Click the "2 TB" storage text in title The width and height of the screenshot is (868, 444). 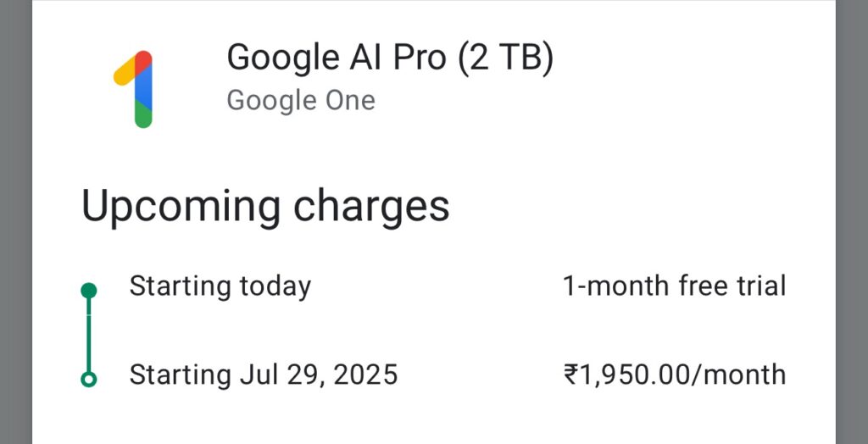(505, 58)
